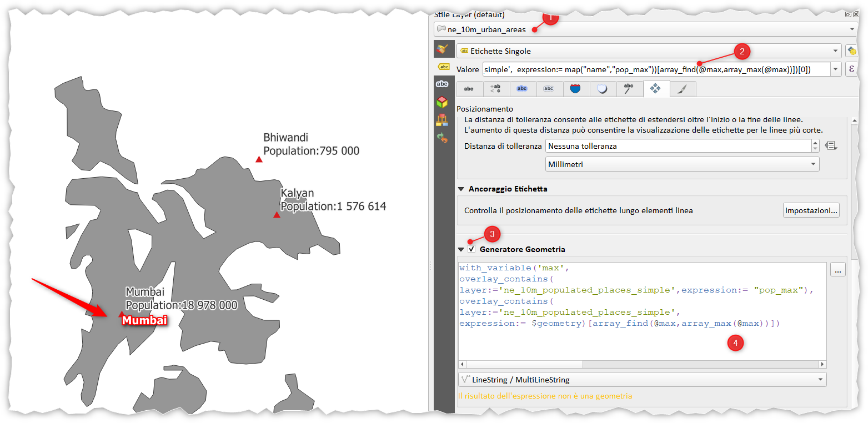Open automated placement settings icon
The height and width of the screenshot is (423, 868).
pyautogui.click(x=850, y=51)
